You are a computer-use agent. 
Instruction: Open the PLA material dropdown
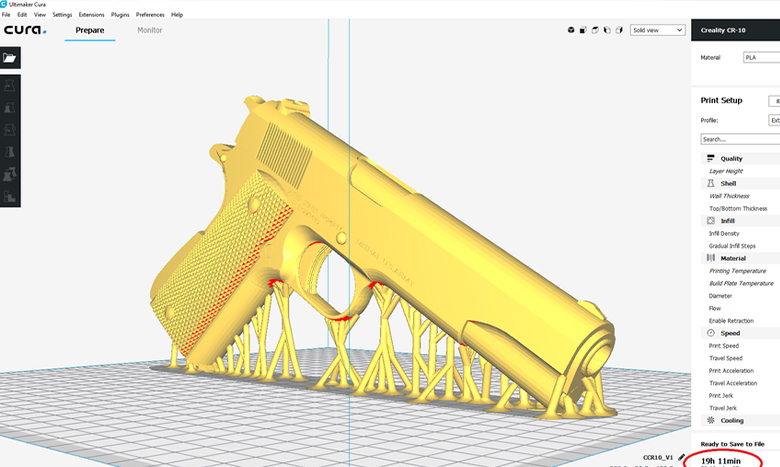(x=762, y=57)
